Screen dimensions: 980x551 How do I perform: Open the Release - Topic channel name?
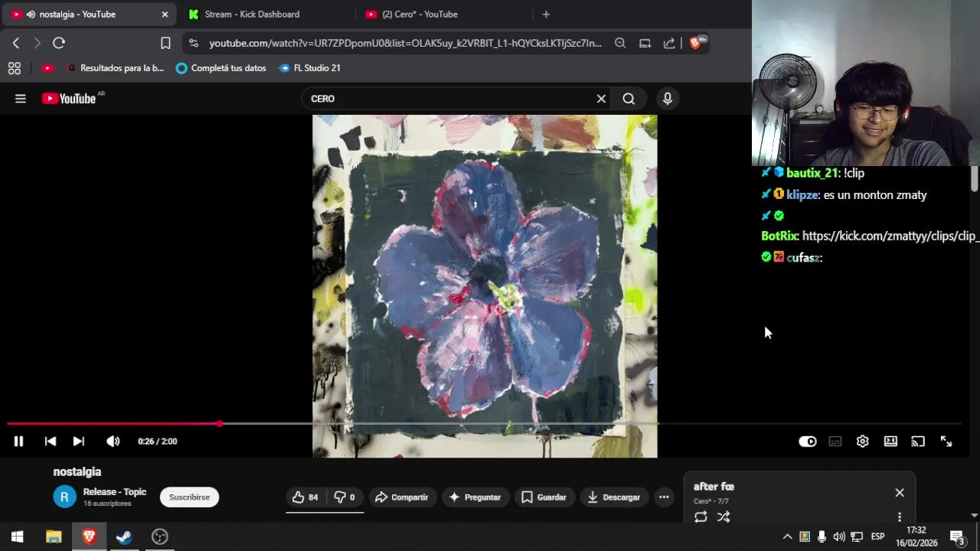click(115, 492)
